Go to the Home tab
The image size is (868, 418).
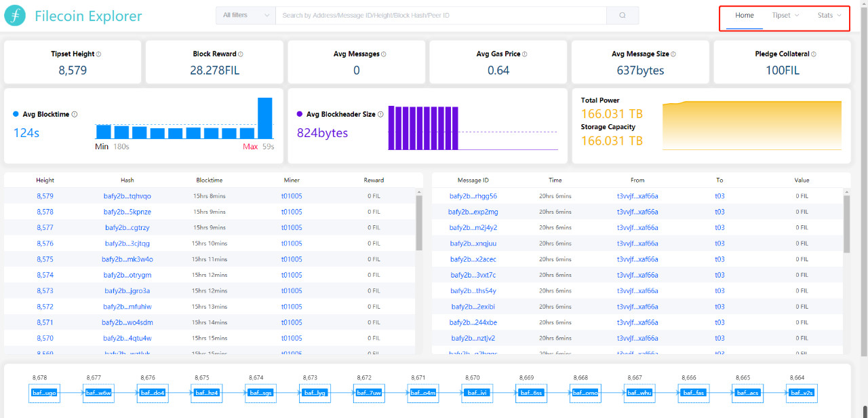(745, 15)
